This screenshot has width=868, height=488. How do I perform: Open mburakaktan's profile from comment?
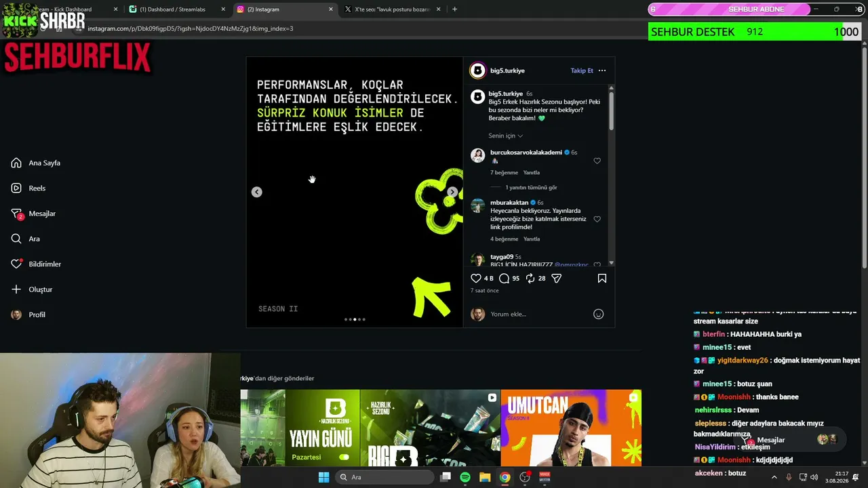tap(509, 202)
